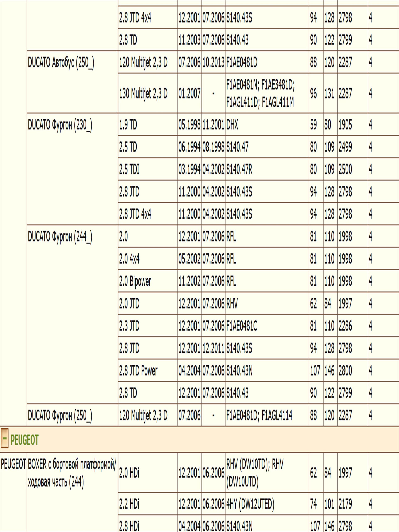Click the 2.0 JTD engine cell
This screenshot has width=399, height=532.
[x=148, y=303]
